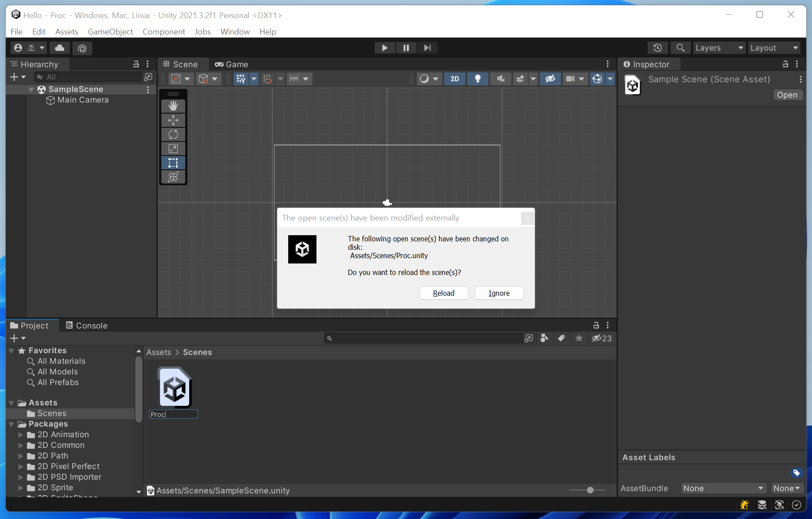The width and height of the screenshot is (812, 519).
Task: Select the Move tool
Action: [x=173, y=120]
